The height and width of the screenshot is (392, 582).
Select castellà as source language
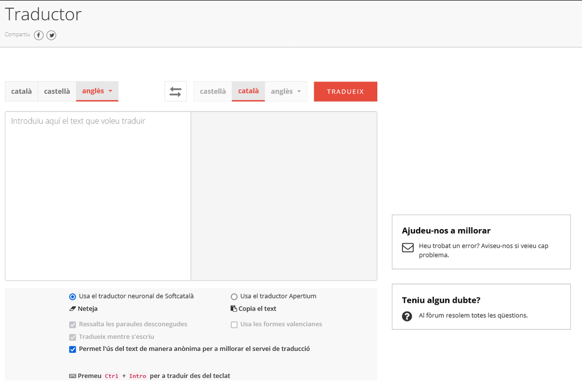click(x=57, y=91)
